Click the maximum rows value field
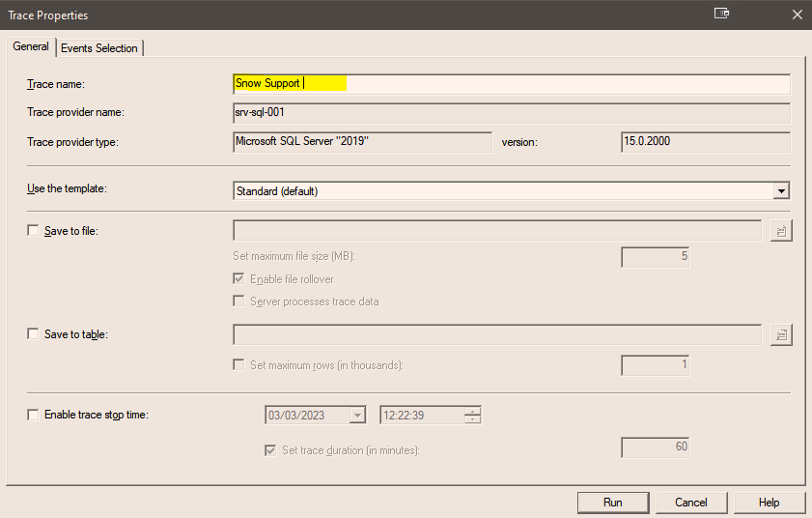 (x=655, y=365)
